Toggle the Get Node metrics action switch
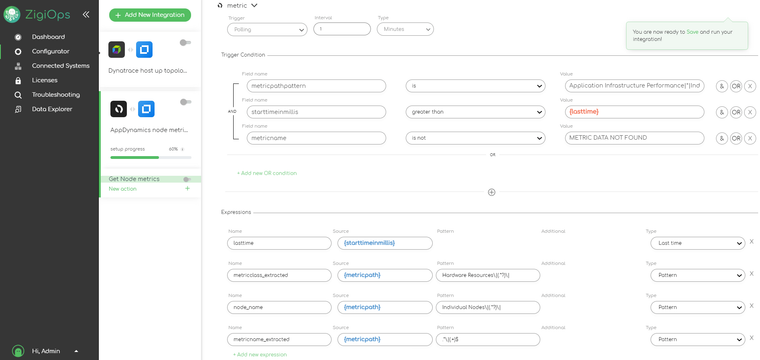 [x=187, y=179]
